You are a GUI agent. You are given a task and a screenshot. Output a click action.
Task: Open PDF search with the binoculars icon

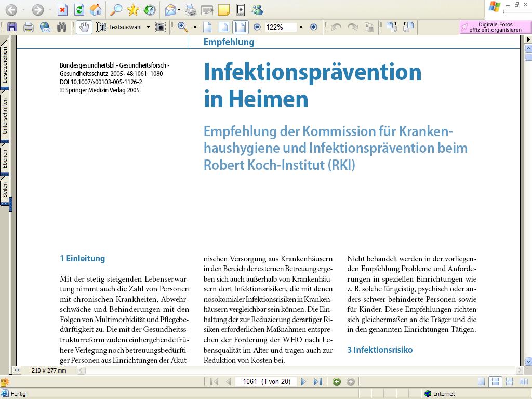coord(62,27)
